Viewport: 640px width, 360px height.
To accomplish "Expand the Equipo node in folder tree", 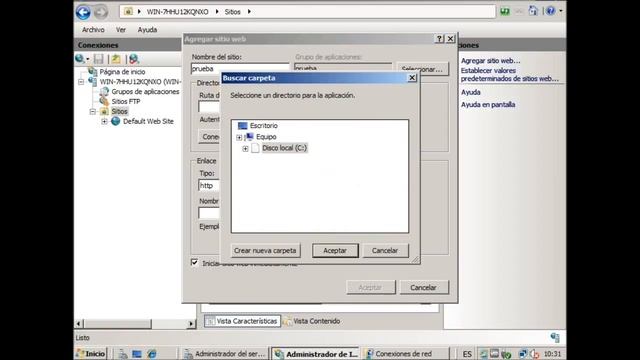I will point(239,138).
